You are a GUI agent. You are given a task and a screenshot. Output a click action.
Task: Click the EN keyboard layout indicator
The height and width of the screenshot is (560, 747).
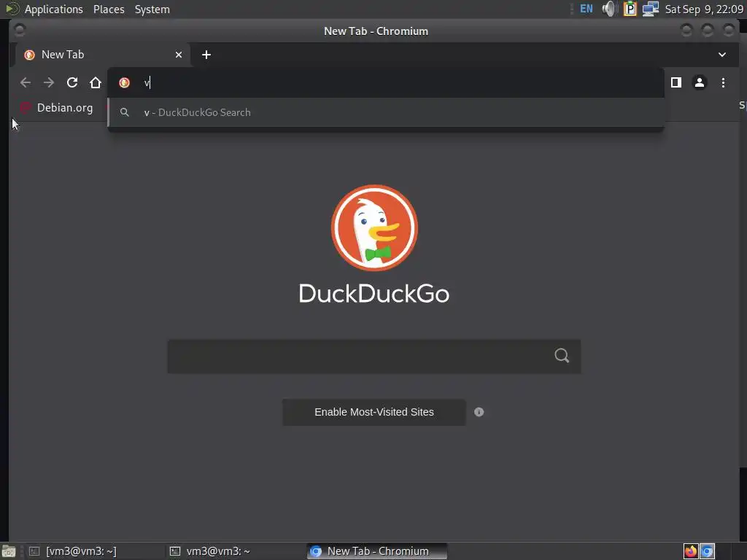point(587,9)
